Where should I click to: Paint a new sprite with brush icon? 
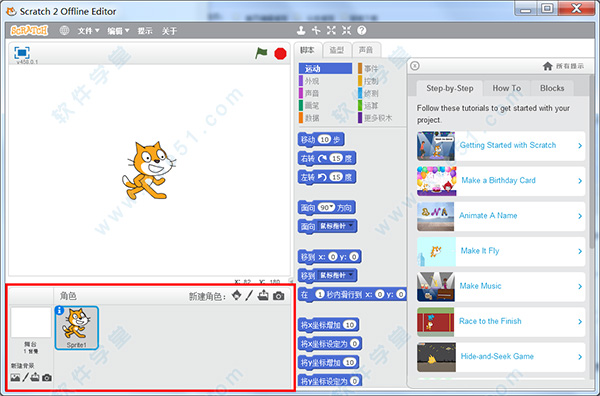(249, 295)
